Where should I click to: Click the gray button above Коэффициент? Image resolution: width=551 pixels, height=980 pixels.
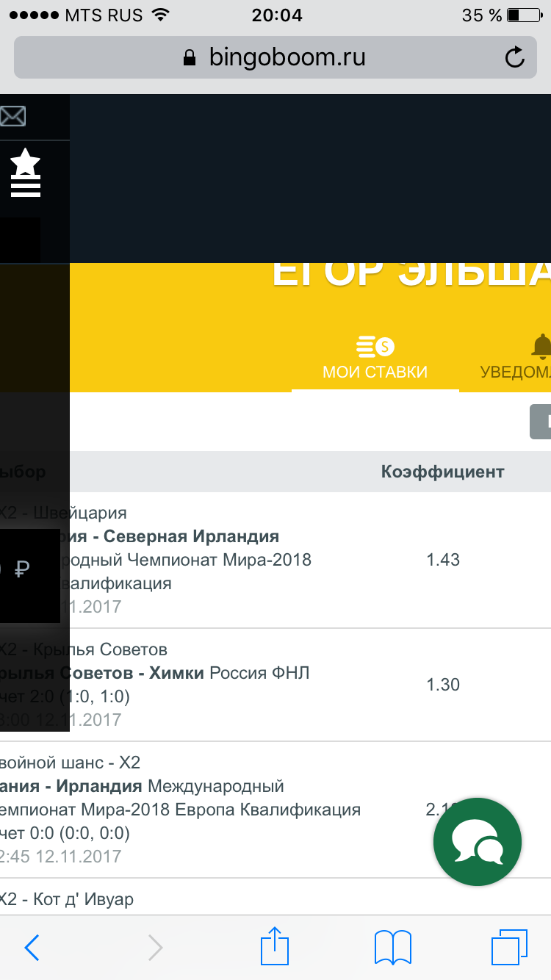click(541, 422)
